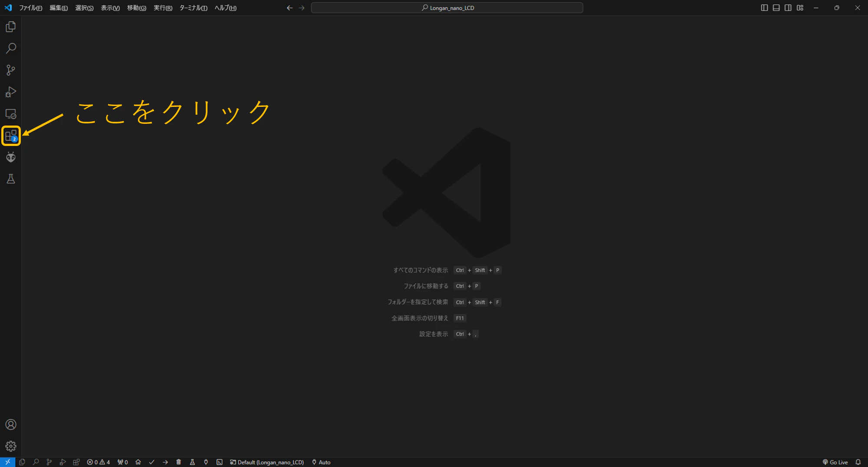
Task: Open the PlatformIO alien-head icon
Action: click(11, 157)
